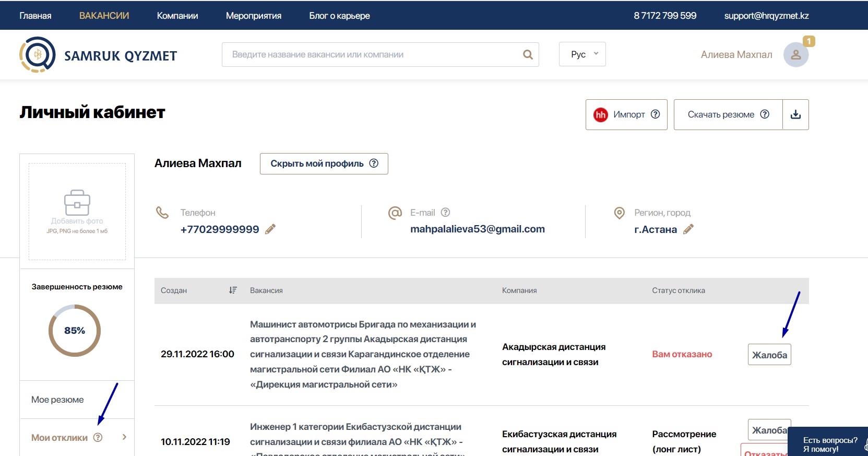Open the Инженер 1 категории vacancy link
868x456 pixels.
[356, 439]
